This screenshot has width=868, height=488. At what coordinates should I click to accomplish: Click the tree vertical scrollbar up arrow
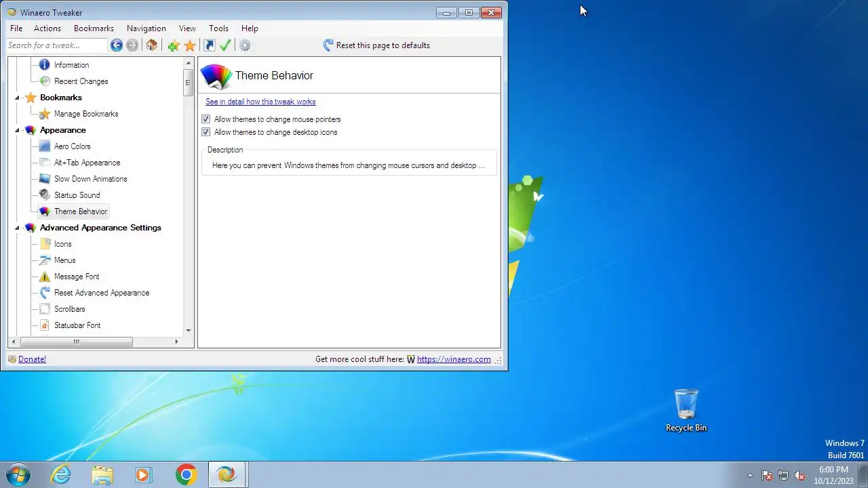[x=189, y=63]
